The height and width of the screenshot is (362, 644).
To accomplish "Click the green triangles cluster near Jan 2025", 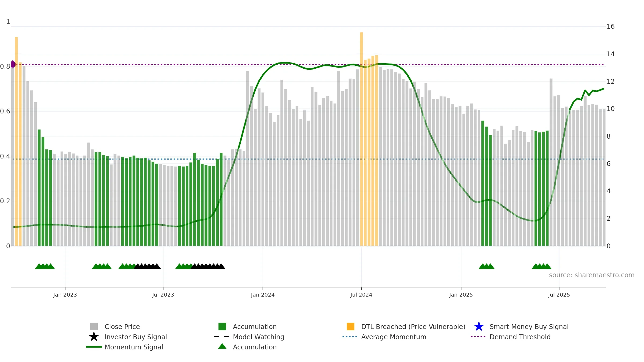I will click(x=486, y=266).
